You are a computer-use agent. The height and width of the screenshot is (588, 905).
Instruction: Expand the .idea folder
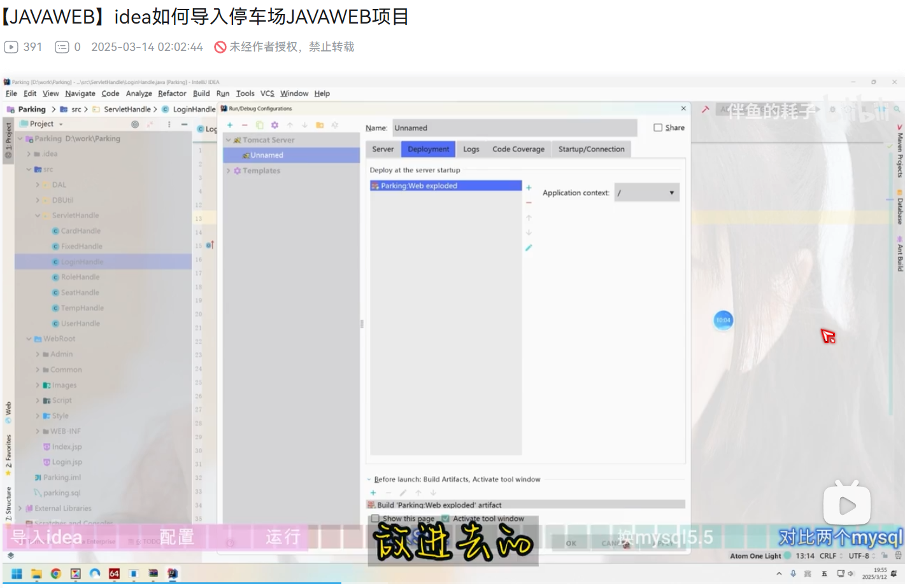[29, 154]
